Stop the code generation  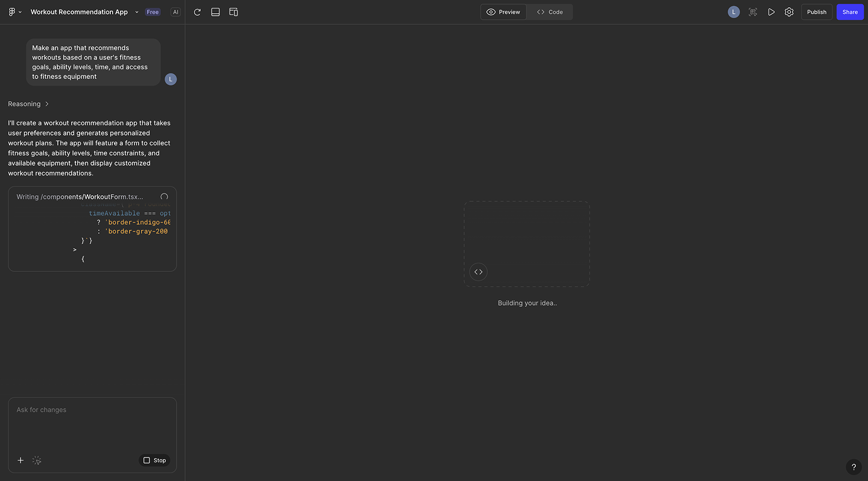tap(154, 460)
